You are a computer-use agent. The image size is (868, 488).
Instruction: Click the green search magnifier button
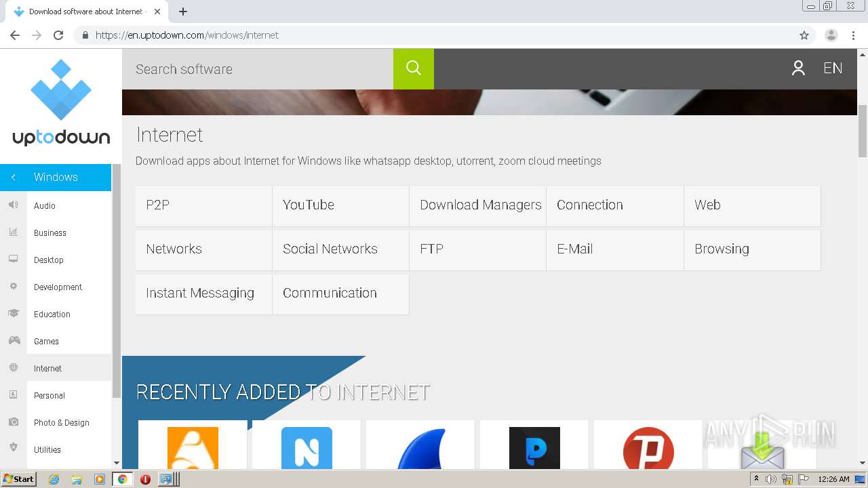tap(414, 68)
